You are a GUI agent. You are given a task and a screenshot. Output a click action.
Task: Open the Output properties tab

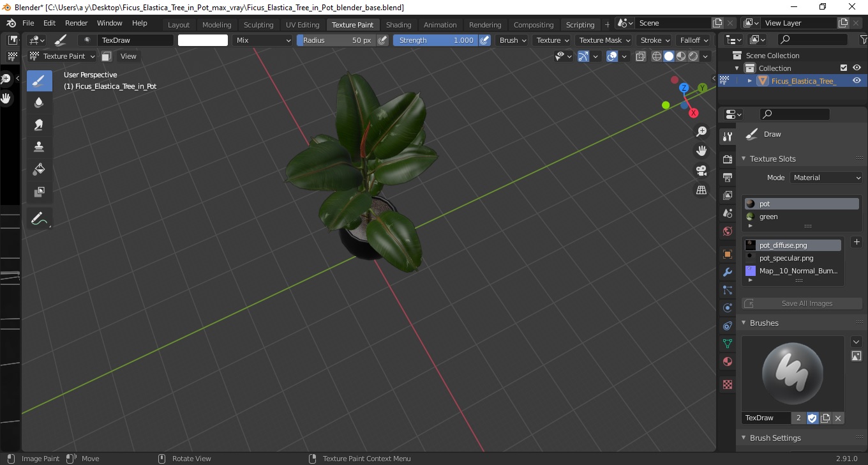click(x=727, y=177)
